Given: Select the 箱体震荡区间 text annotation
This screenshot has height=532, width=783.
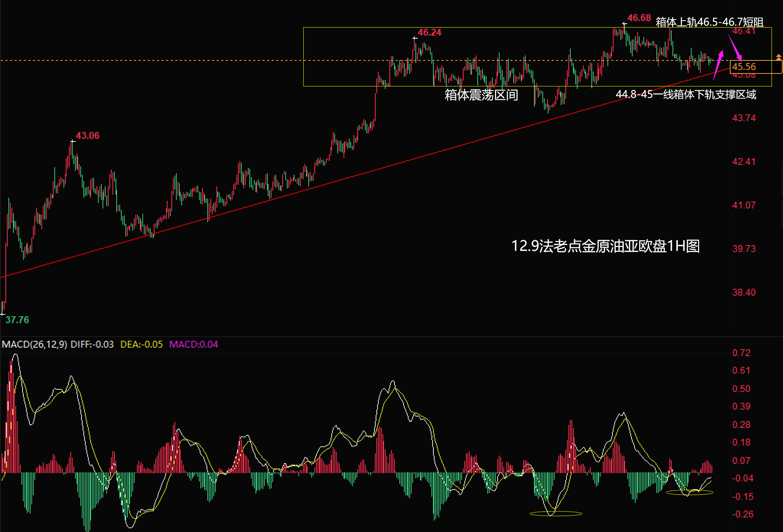Looking at the screenshot, I should tap(481, 95).
